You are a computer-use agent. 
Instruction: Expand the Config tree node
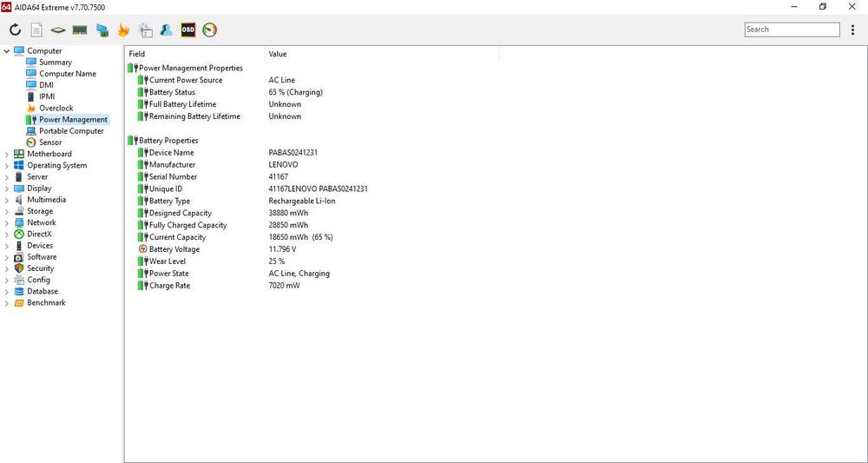coord(7,280)
